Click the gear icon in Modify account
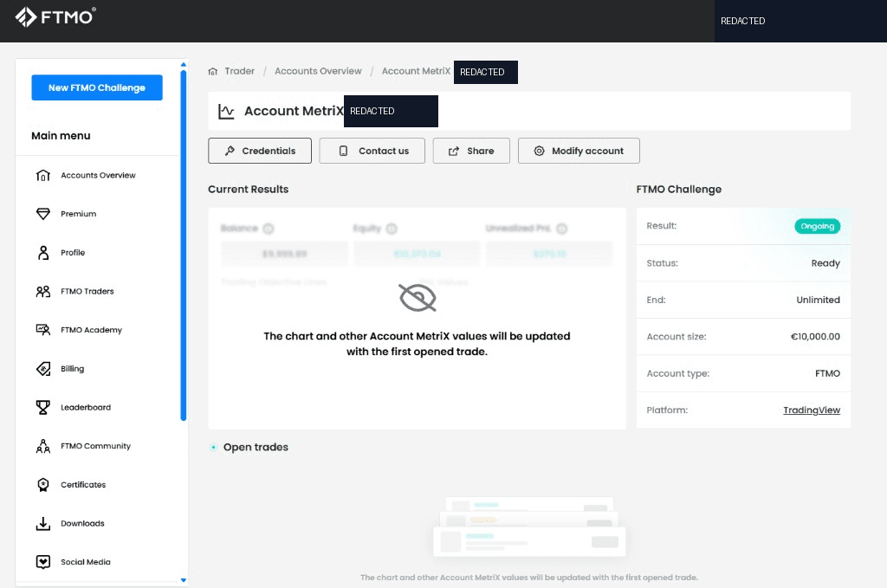The height and width of the screenshot is (588, 887). 539,151
